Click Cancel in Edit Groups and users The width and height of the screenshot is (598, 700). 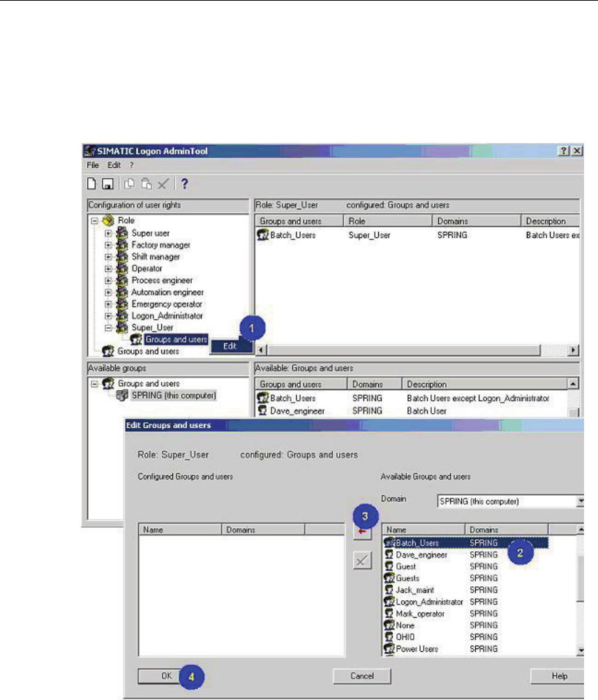[x=362, y=676]
